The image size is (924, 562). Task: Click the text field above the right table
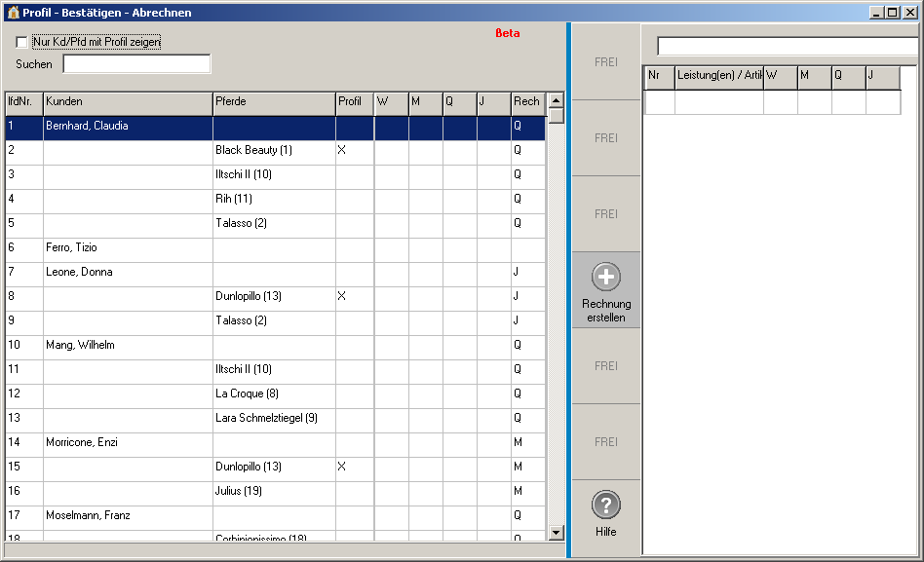[x=788, y=47]
